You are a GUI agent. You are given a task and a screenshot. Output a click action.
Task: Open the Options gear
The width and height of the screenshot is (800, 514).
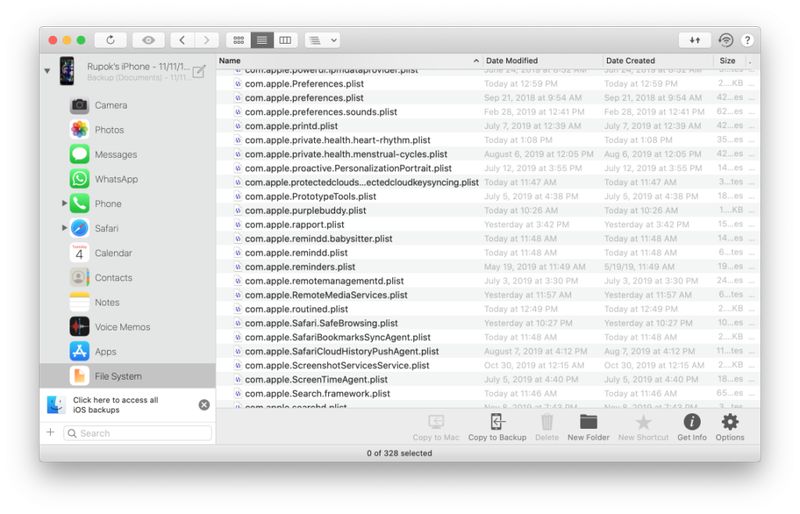pyautogui.click(x=730, y=427)
